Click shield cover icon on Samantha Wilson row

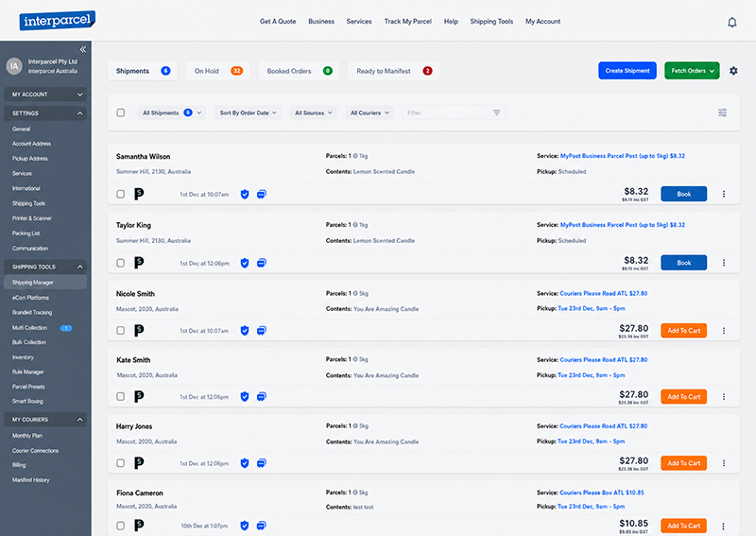(x=245, y=194)
